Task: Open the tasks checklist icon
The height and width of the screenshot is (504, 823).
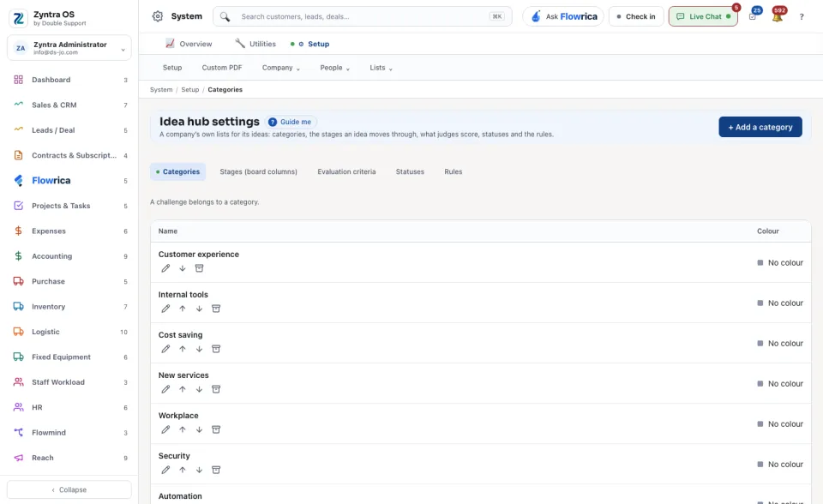Action: 753,16
